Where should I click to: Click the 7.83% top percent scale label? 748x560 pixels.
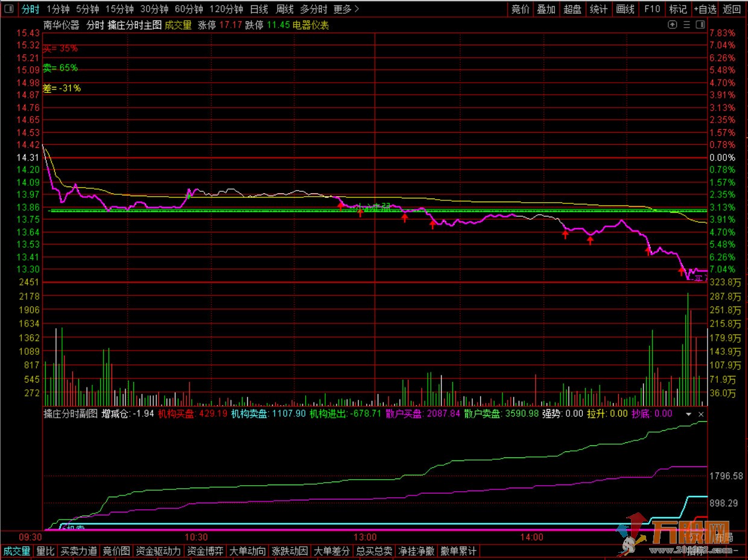point(723,33)
